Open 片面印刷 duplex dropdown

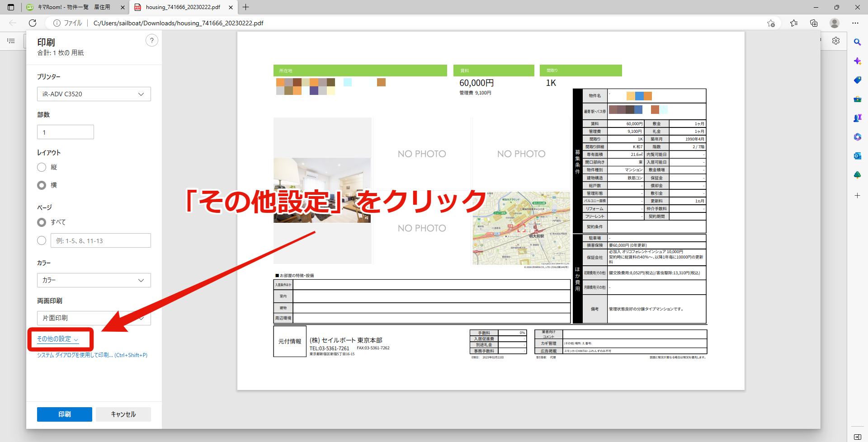coord(94,318)
